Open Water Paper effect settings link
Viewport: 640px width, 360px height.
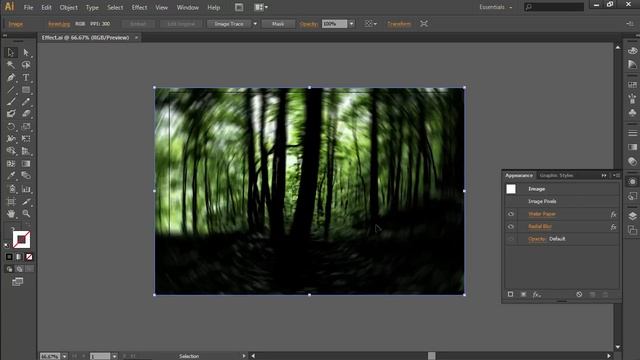[542, 214]
